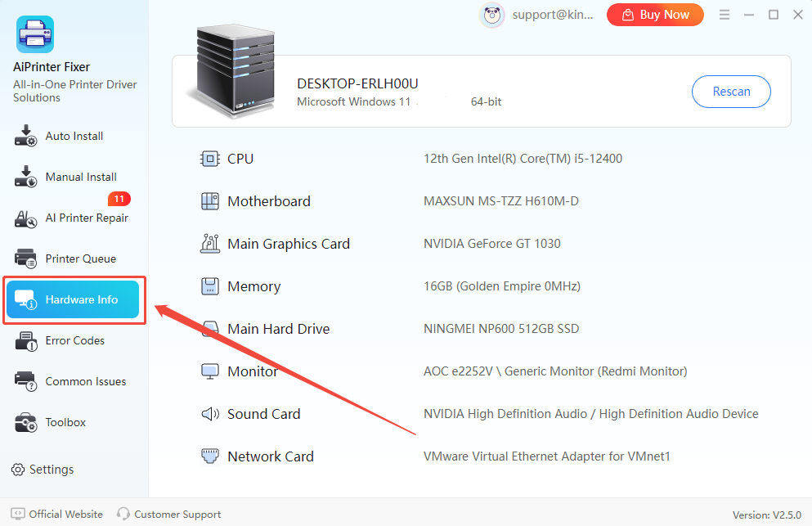
Task: Open the hamburger menu in title bar
Action: pyautogui.click(x=724, y=15)
